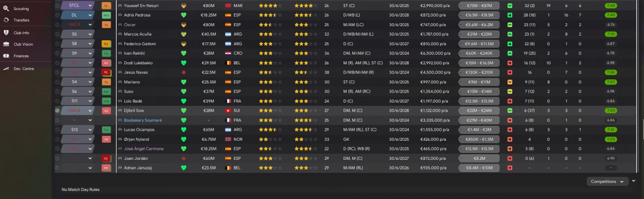The image size is (644, 199).
Task: Open the S8 substitute slot dropdown
Action: coord(77,44)
